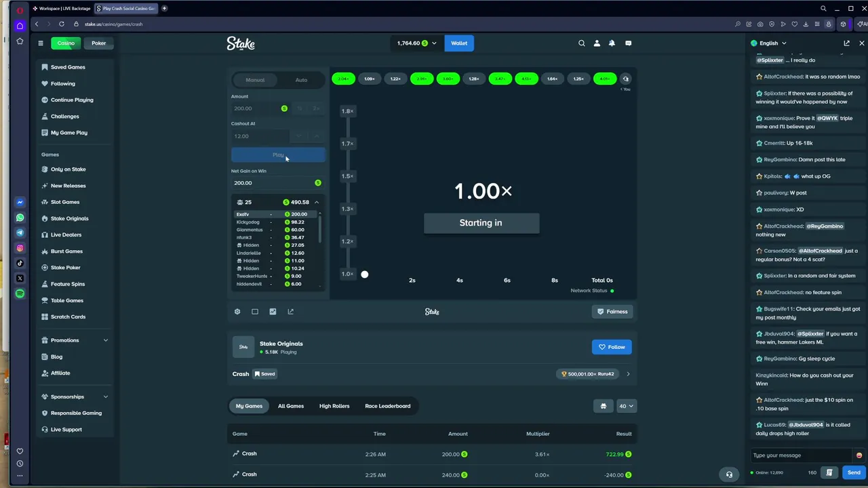Viewport: 868px width, 488px height.
Task: Toggle theatre mode rectangle icon
Action: tap(255, 312)
